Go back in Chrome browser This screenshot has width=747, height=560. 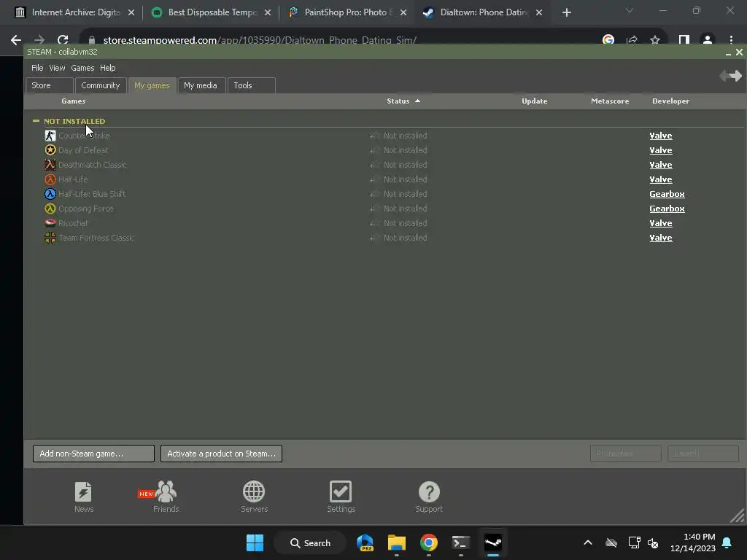pos(16,40)
